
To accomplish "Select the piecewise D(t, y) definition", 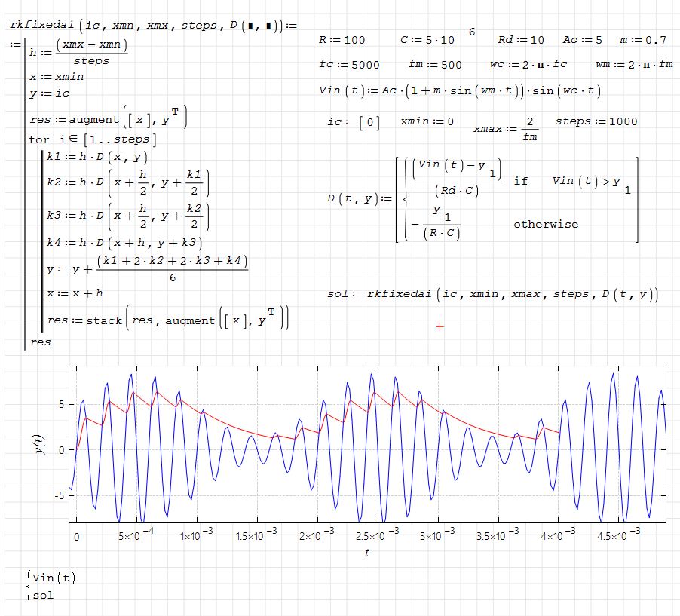I will click(x=482, y=199).
